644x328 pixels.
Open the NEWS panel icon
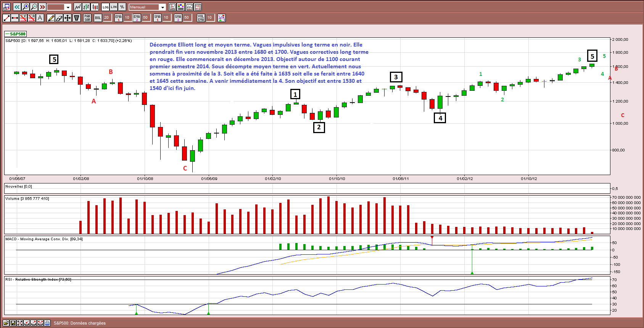point(198,7)
